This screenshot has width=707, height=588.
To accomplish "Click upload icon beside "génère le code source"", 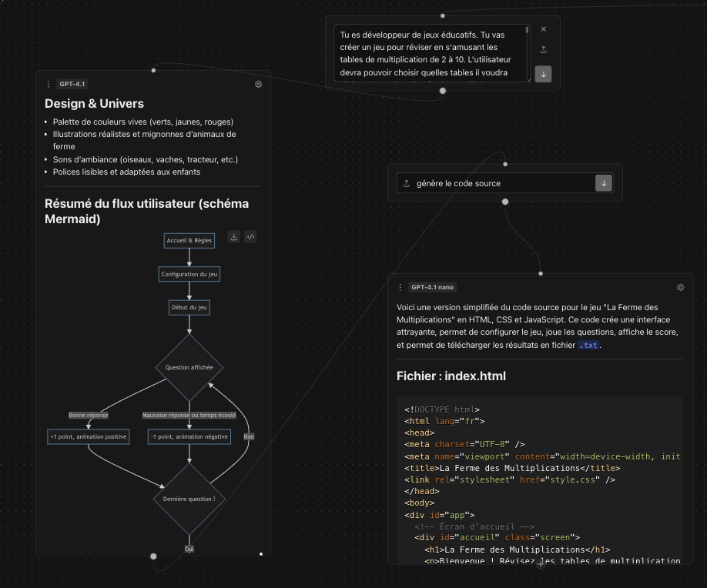I will pos(407,183).
